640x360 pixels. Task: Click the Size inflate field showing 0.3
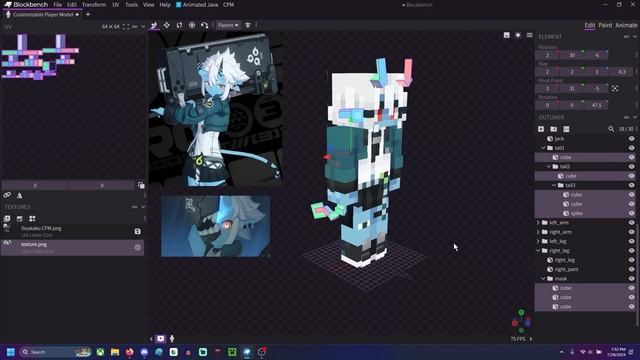pyautogui.click(x=622, y=72)
